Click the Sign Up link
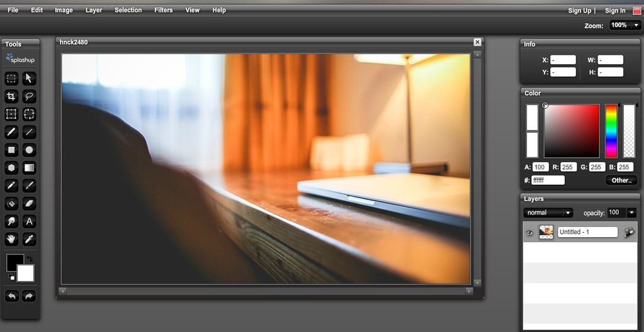The width and height of the screenshot is (644, 332). click(x=579, y=11)
